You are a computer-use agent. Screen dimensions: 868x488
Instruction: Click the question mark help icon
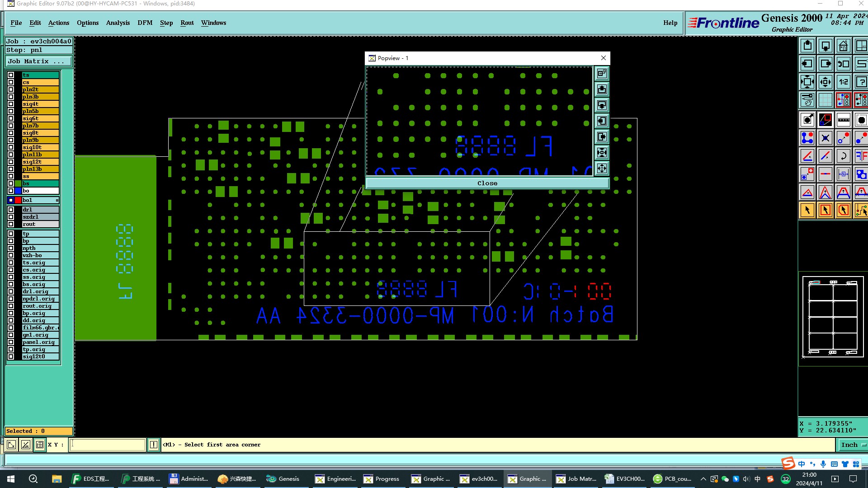tap(861, 82)
